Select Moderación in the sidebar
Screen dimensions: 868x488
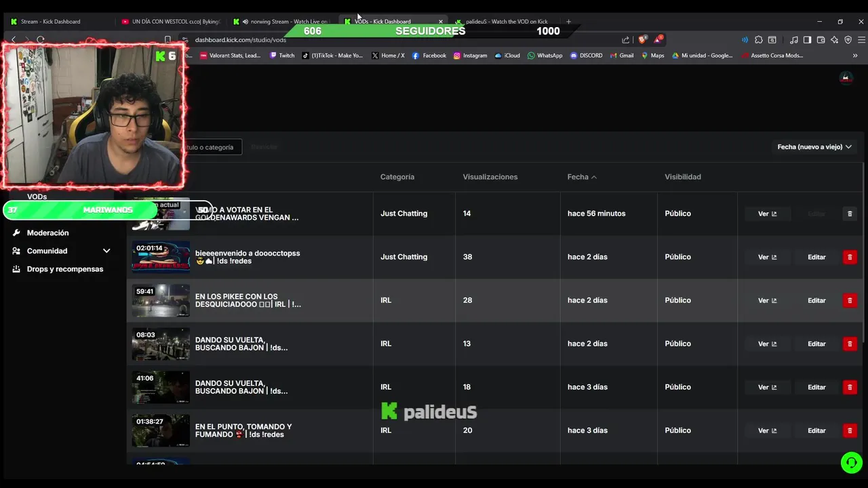click(x=47, y=232)
